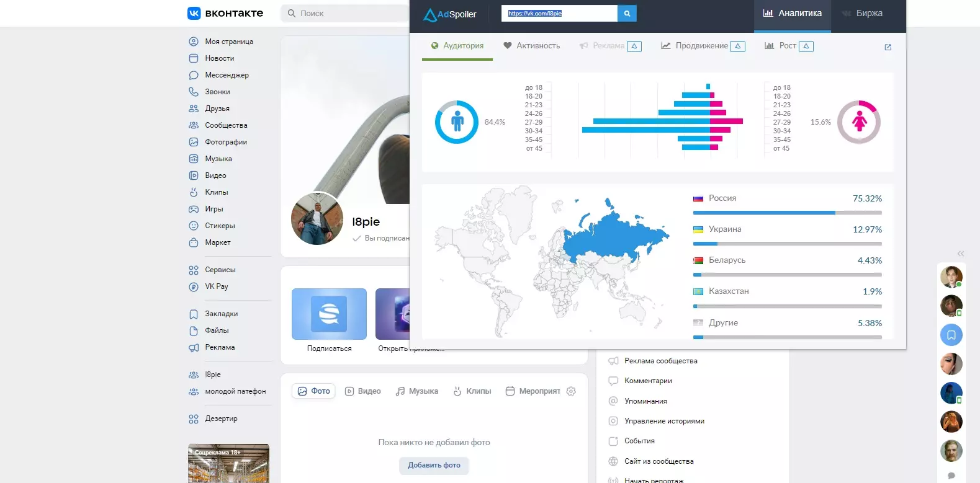Open VK Pay

[217, 286]
